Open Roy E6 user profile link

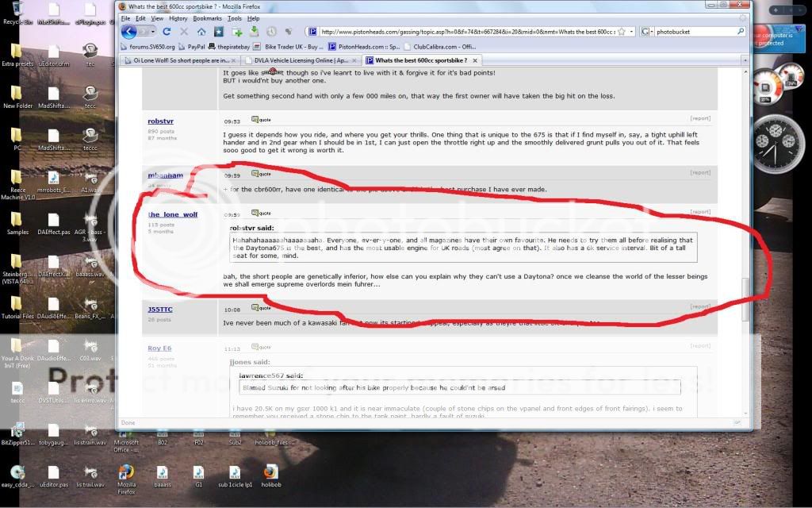pyautogui.click(x=159, y=348)
